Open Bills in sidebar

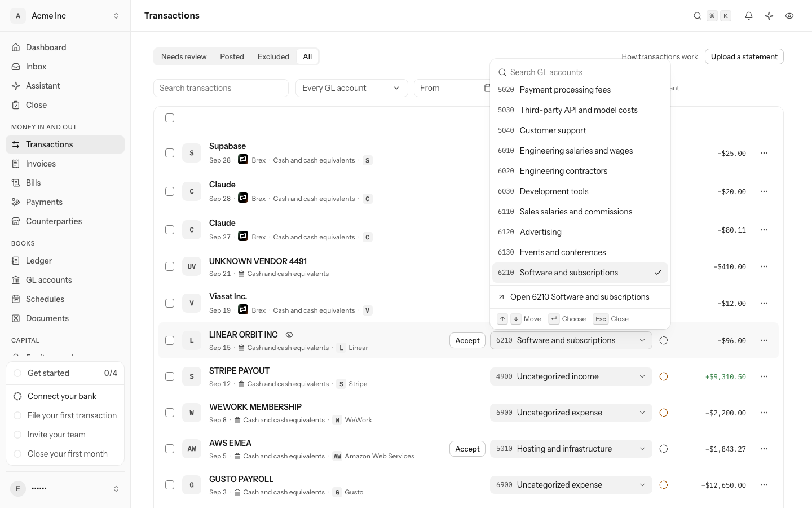65,183
